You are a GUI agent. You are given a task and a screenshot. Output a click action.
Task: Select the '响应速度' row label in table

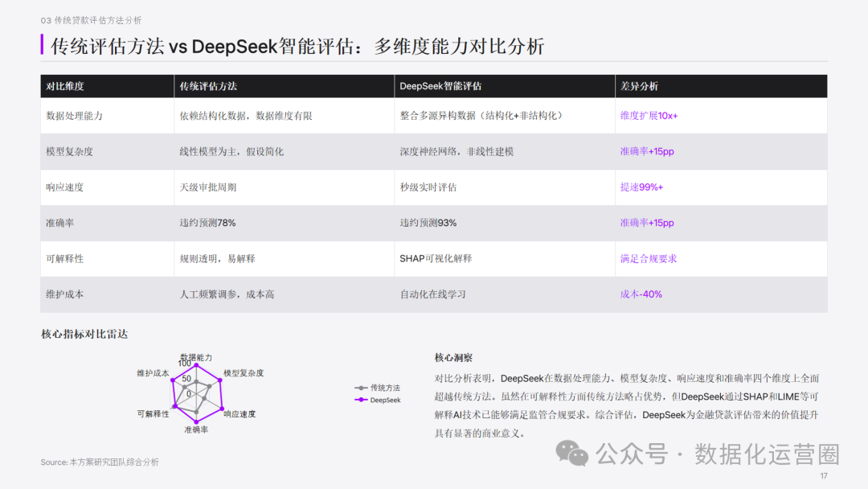tap(65, 187)
